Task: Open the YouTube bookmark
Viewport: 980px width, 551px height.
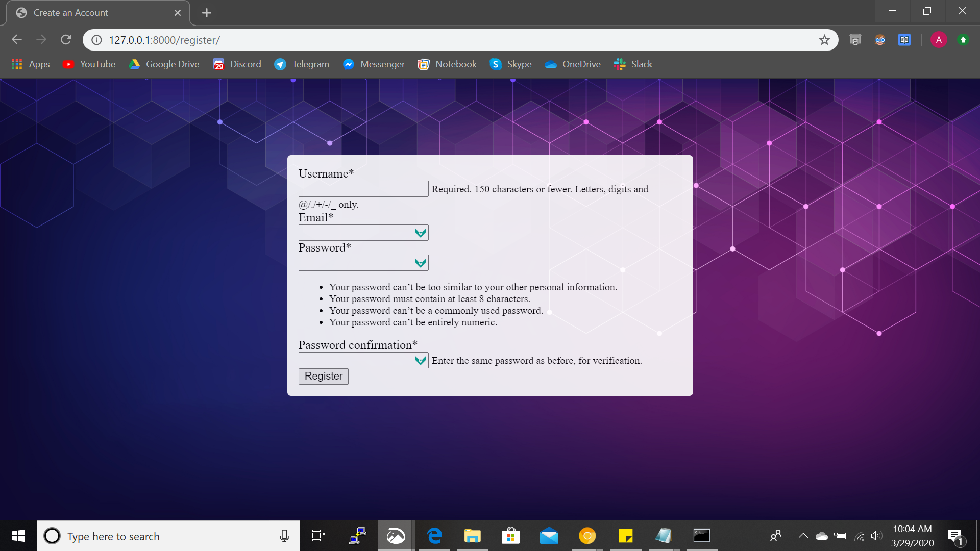Action: click(x=89, y=64)
